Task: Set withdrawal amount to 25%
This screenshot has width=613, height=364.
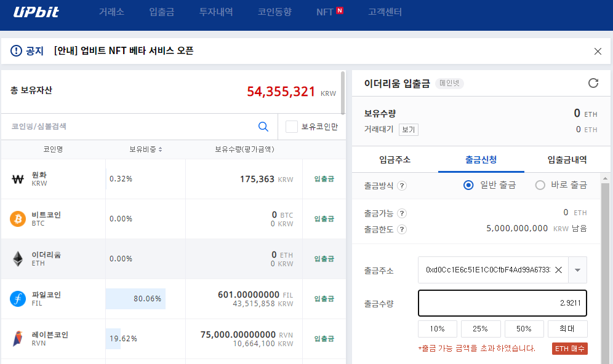Action: click(481, 329)
